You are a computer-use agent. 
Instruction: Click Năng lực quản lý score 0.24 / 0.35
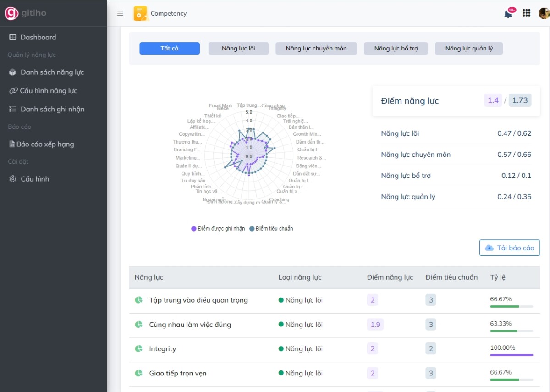514,197
